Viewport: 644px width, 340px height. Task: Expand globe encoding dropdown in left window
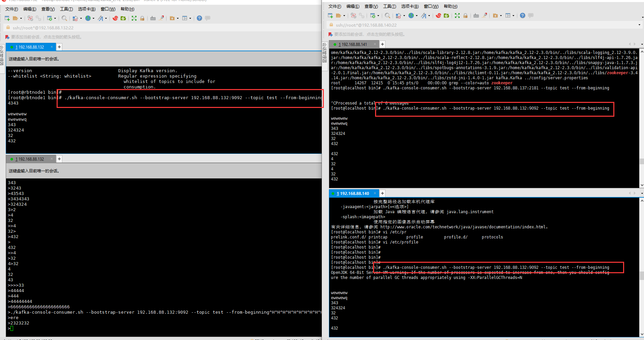tap(93, 19)
